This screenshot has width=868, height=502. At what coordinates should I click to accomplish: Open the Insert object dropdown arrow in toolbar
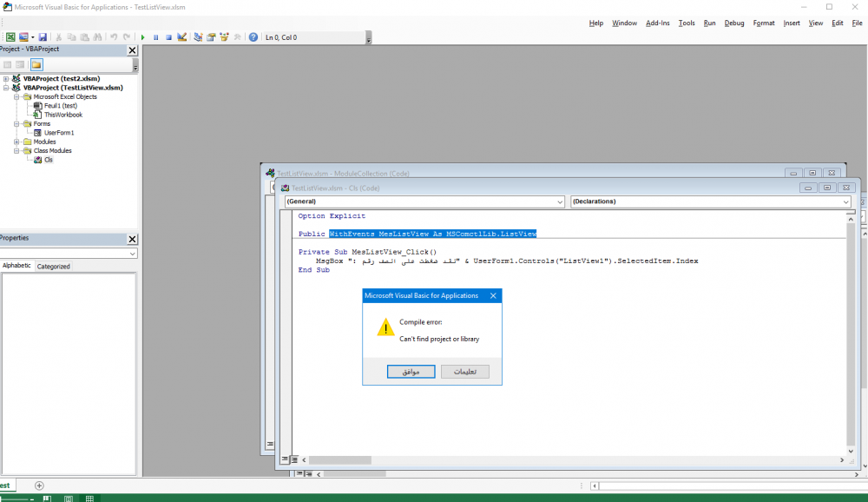(x=33, y=37)
